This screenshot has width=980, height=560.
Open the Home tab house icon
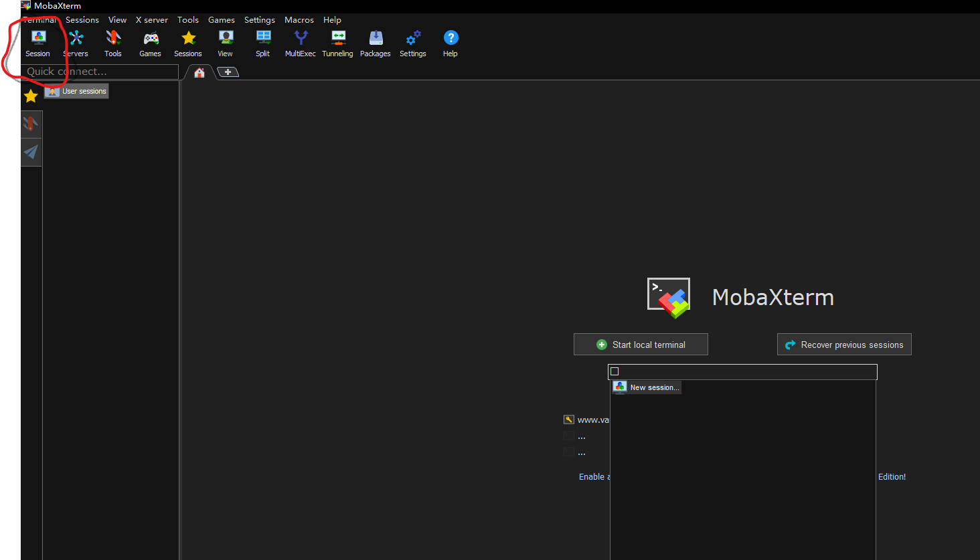pos(199,72)
